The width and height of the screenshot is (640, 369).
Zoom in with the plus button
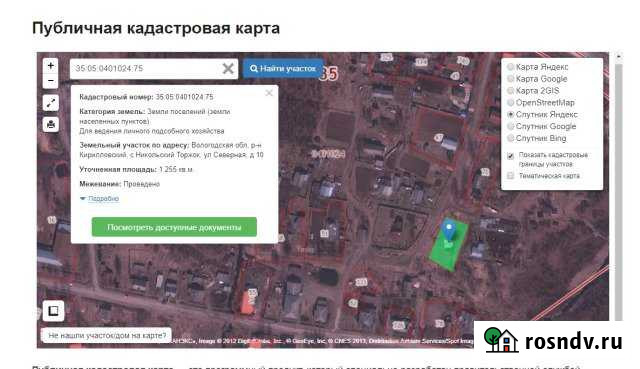click(51, 66)
